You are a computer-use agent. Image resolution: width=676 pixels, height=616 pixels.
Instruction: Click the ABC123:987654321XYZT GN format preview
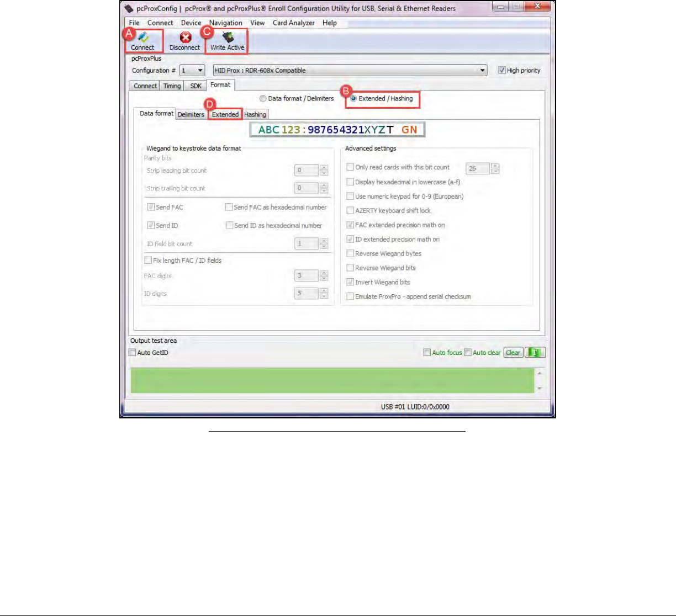[x=337, y=130]
